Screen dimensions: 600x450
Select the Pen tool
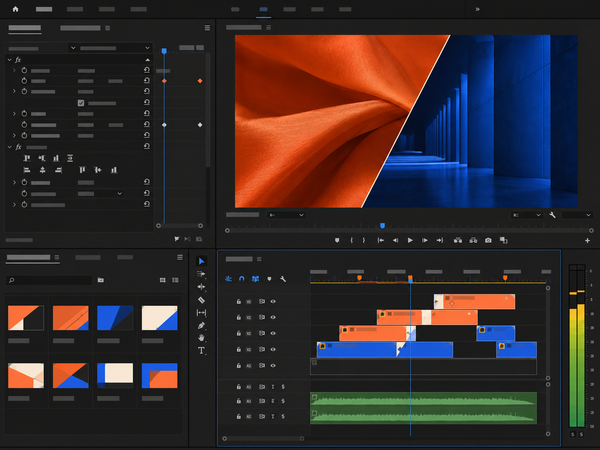point(201,325)
